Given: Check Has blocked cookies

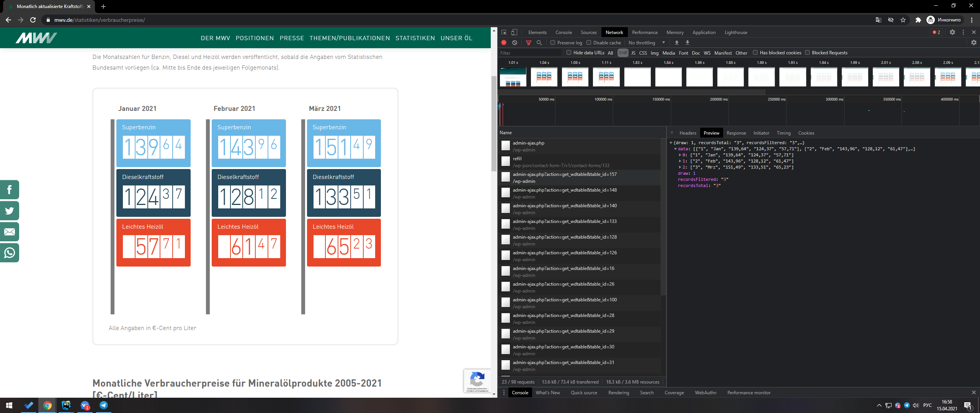Looking at the screenshot, I should [755, 53].
